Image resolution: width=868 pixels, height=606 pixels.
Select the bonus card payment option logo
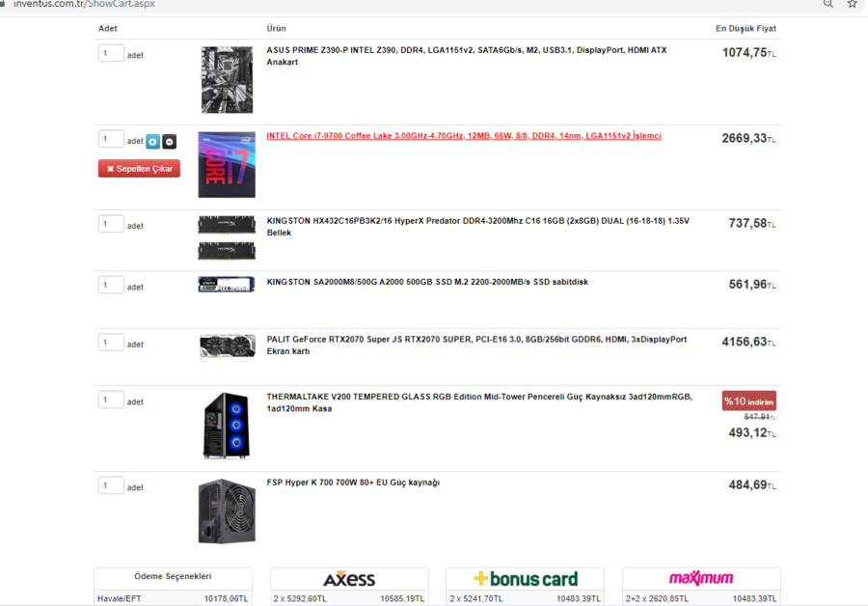pos(526,579)
